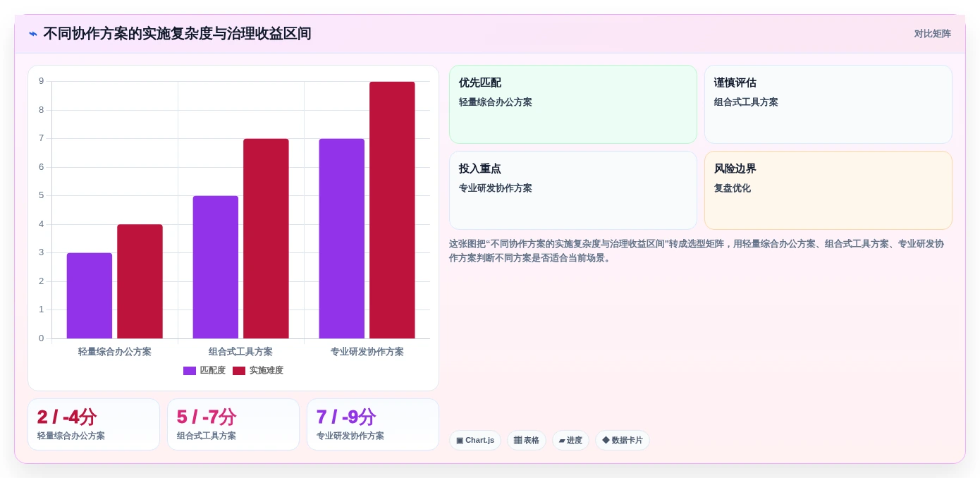Viewport: 980px width, 478px height.
Task: Click the y-axis value 9
Action: (42, 81)
